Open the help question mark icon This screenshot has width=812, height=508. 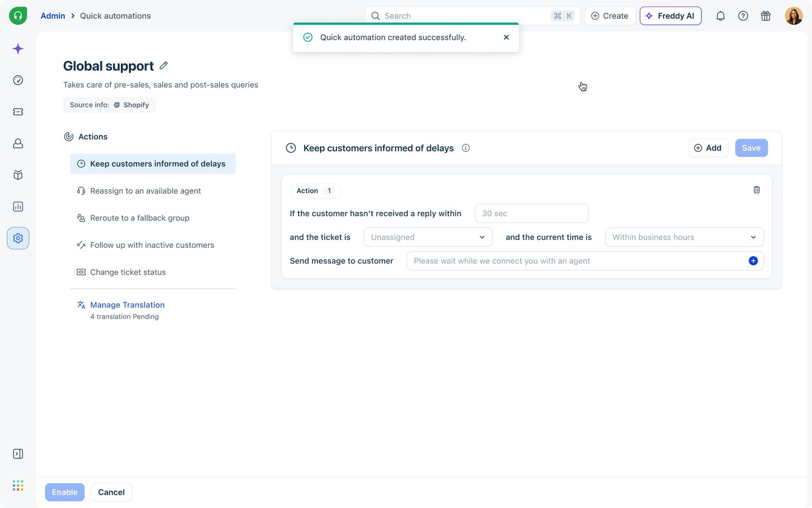click(743, 16)
